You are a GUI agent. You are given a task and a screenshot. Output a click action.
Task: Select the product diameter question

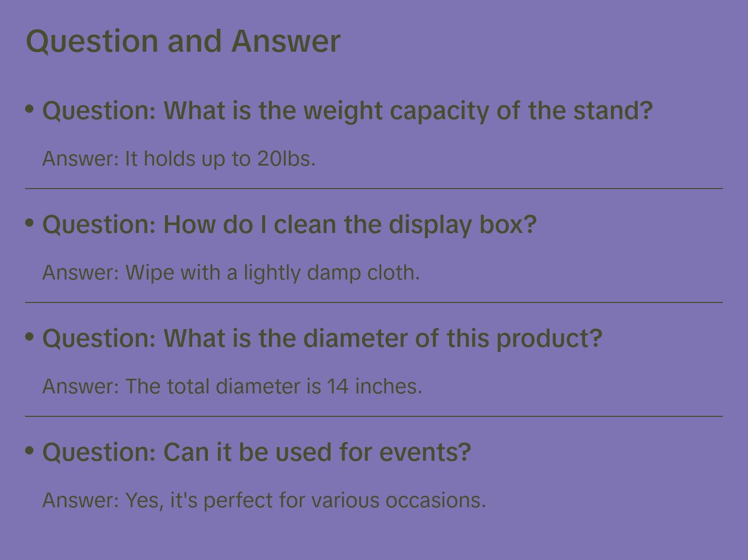tap(322, 339)
